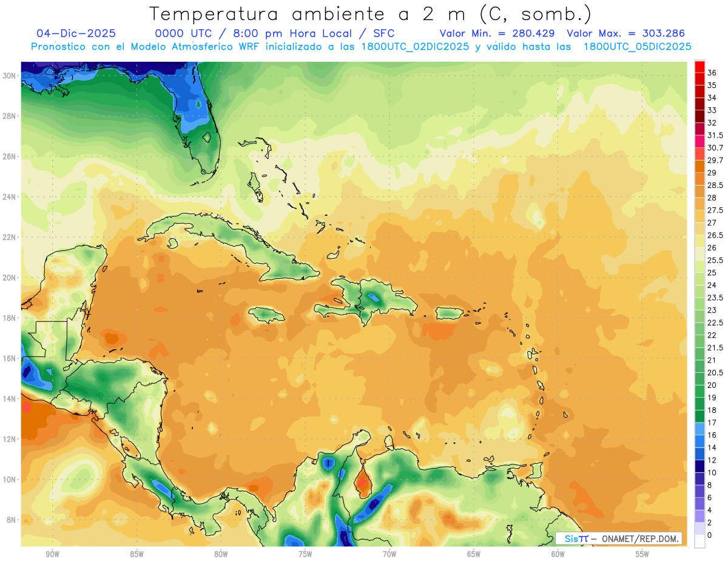Click the time text '0000 UTC / 8:00 pm Hora Local / SFC'
This screenshot has width=728, height=562.
275,33
